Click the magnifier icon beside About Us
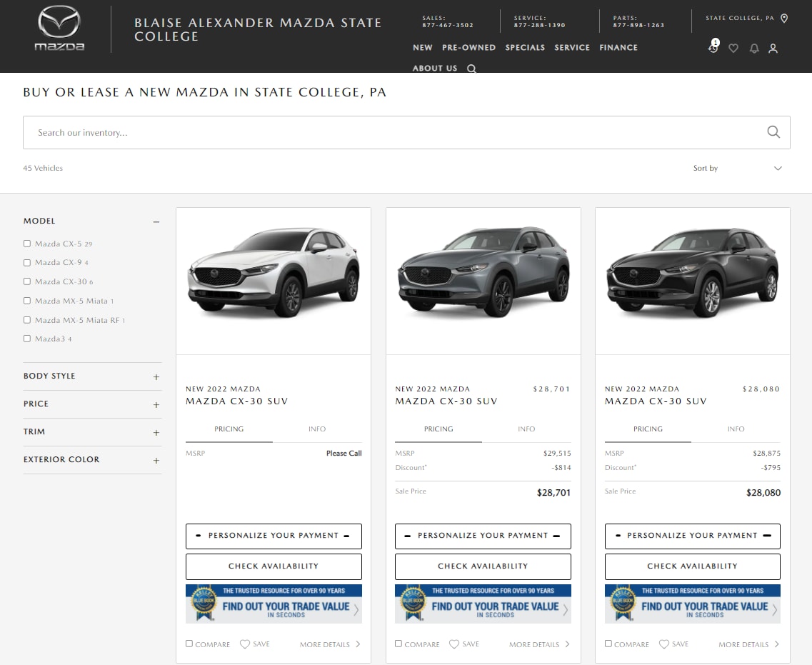 point(471,69)
